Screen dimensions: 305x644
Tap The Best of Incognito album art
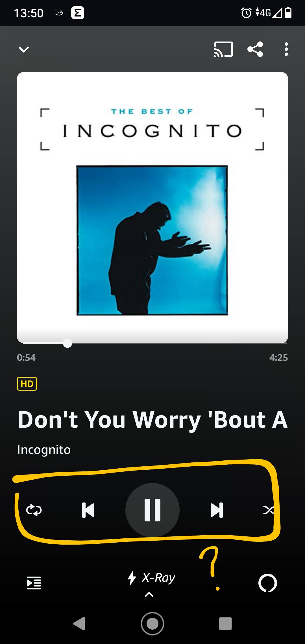(152, 208)
